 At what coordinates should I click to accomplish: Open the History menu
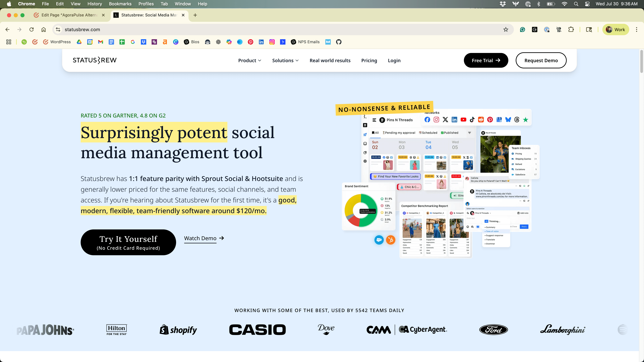[94, 4]
